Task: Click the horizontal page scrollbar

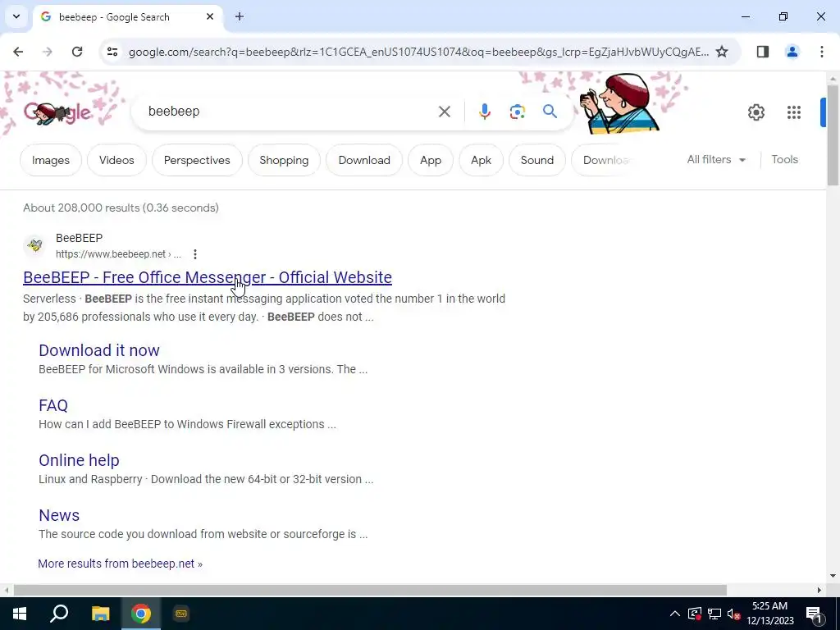Action: (x=370, y=590)
